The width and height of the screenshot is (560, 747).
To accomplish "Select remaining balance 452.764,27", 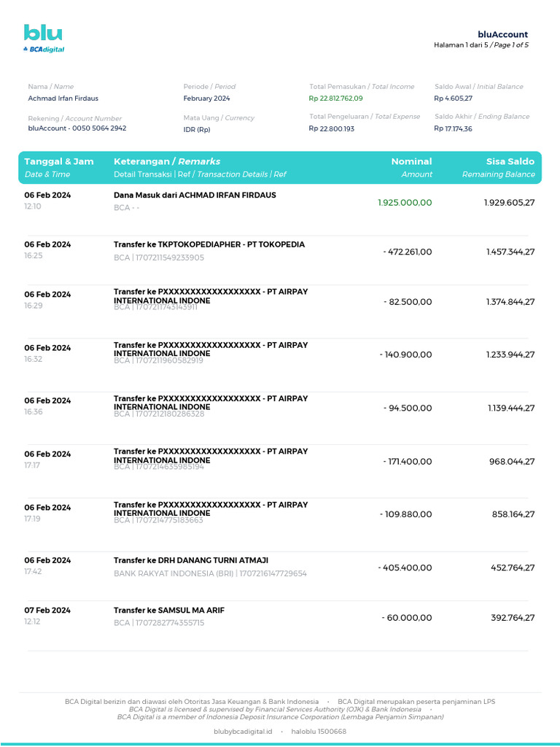I will point(513,568).
